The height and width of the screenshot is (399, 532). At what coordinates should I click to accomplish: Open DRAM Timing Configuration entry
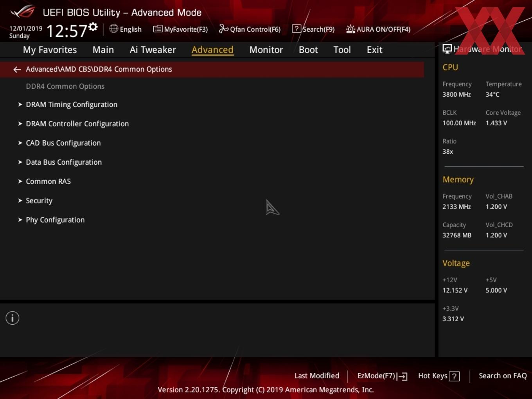72,104
